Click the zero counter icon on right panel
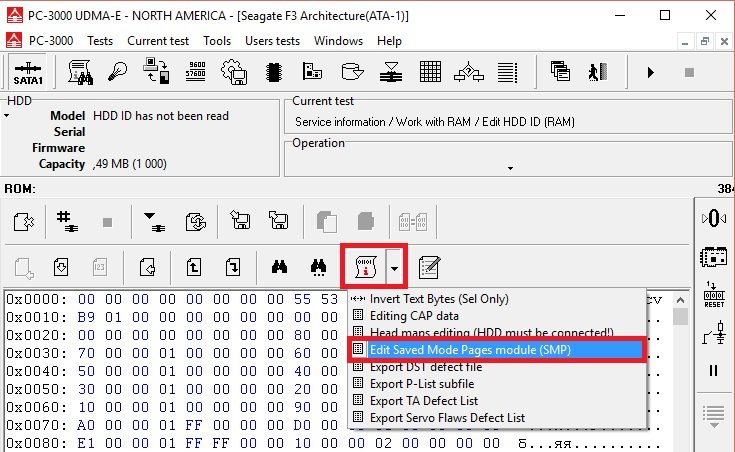The height and width of the screenshot is (452, 735). [713, 218]
